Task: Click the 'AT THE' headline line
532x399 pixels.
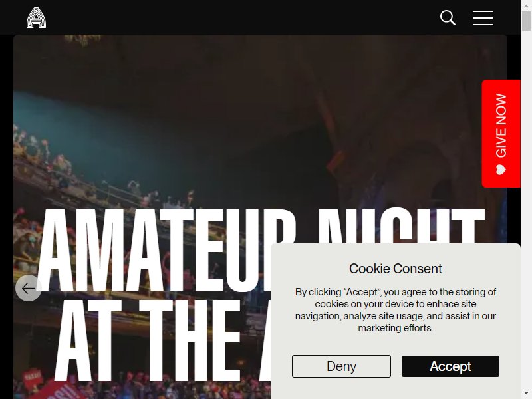Action: click(x=148, y=340)
